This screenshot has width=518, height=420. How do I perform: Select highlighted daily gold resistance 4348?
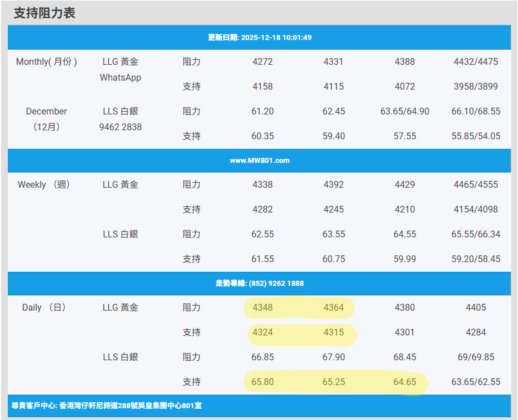pyautogui.click(x=263, y=308)
